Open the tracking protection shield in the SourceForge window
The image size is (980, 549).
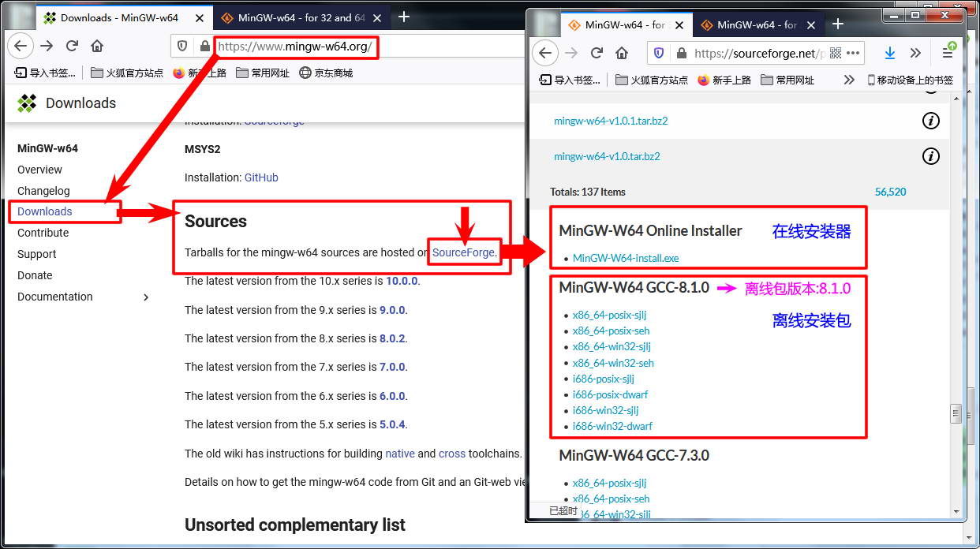(x=660, y=54)
